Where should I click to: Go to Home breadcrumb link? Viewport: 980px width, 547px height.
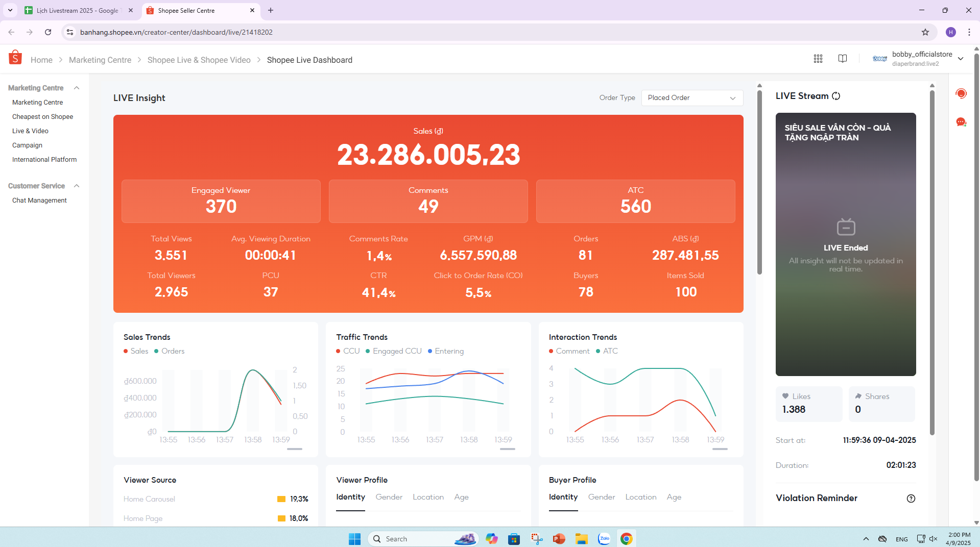tap(41, 60)
